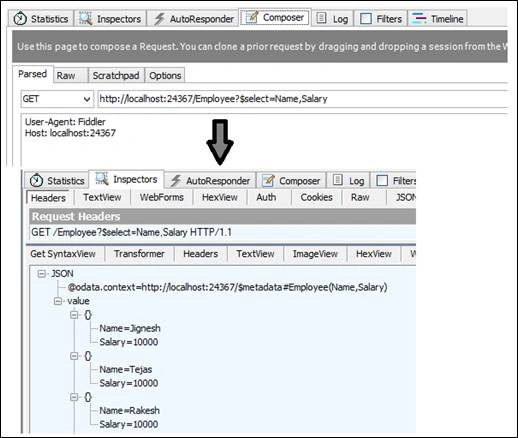This screenshot has height=438, width=518.
Task: Open the Get SyntaxView response tab
Action: 63,254
